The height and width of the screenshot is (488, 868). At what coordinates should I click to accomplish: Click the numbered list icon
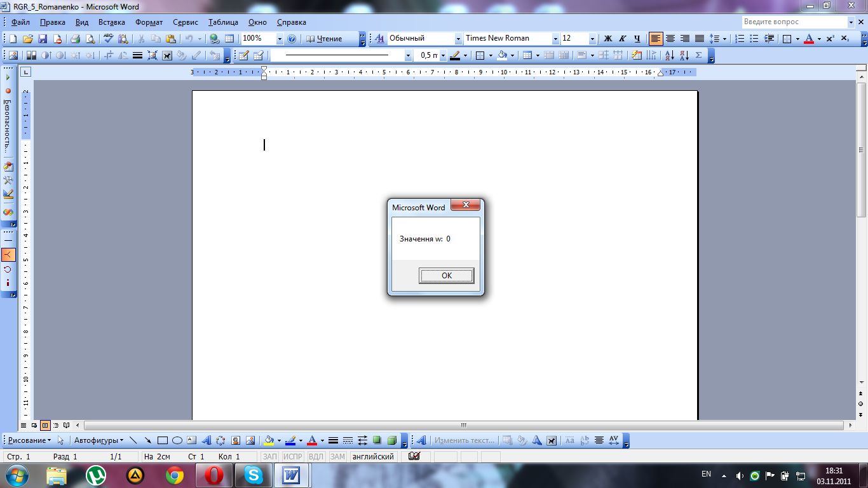[740, 39]
